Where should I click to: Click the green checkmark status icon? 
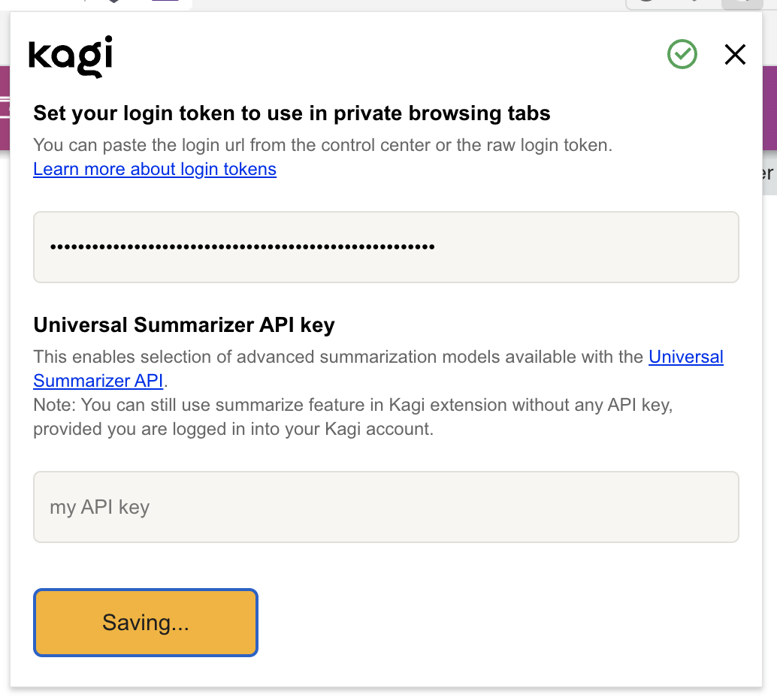[682, 54]
